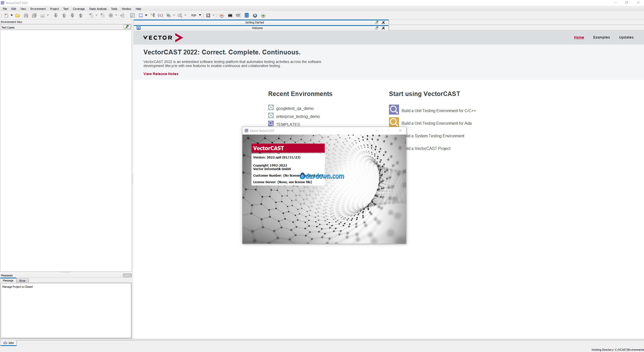The image size is (644, 352).
Task: Open the TEMPLATES recent environment
Action: (288, 124)
